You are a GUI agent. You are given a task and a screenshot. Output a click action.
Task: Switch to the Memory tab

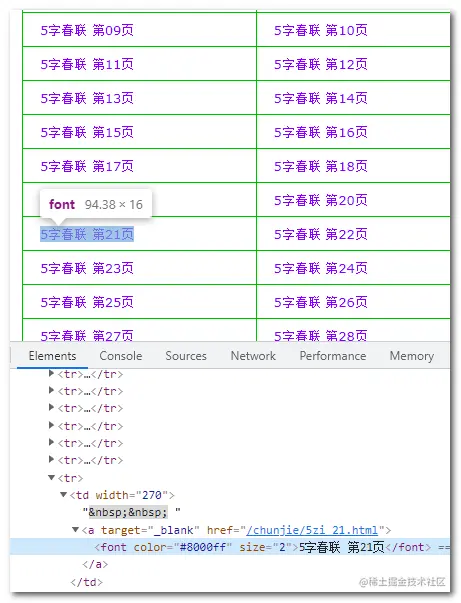point(412,356)
